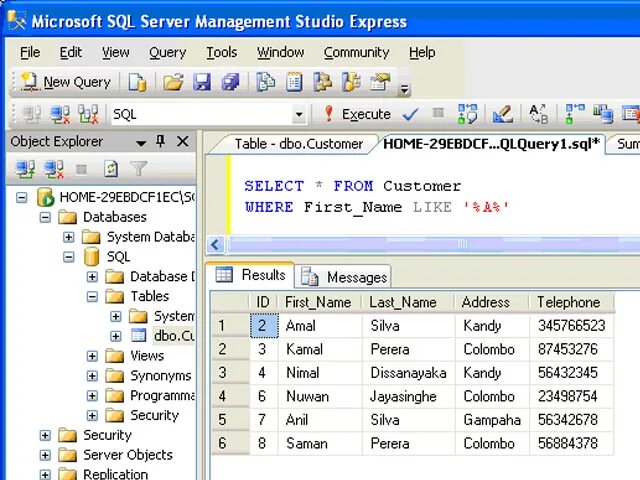Viewport: 640px width, 480px height.
Task: Open the Tools menu
Action: click(221, 52)
